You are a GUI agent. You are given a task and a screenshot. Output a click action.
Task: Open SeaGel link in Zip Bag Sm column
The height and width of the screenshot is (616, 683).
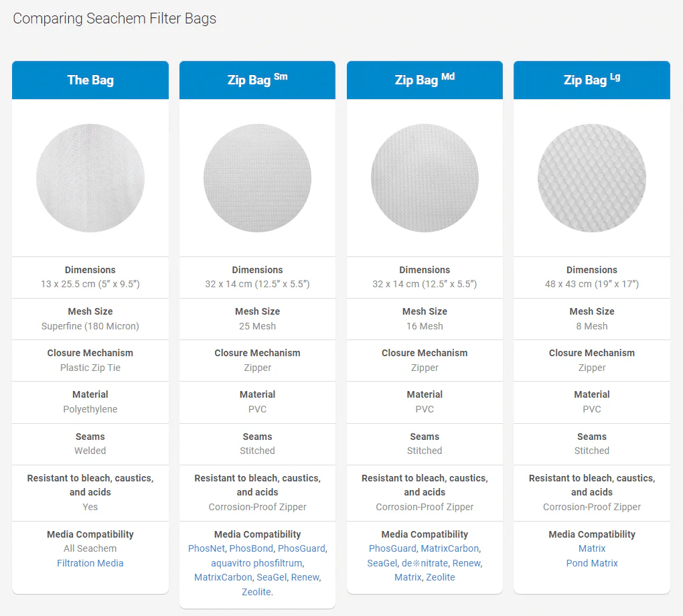point(271,576)
